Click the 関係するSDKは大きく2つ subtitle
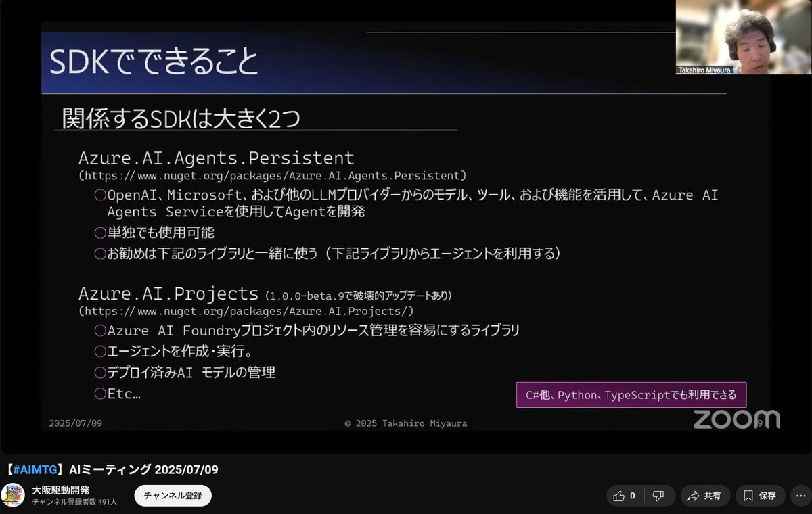812x514 pixels. (x=181, y=118)
